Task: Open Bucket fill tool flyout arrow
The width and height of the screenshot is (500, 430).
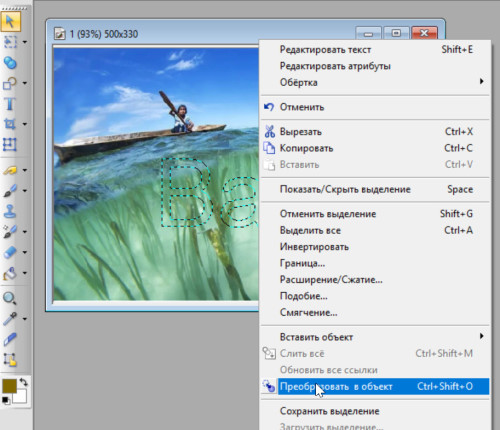Action: [25, 273]
